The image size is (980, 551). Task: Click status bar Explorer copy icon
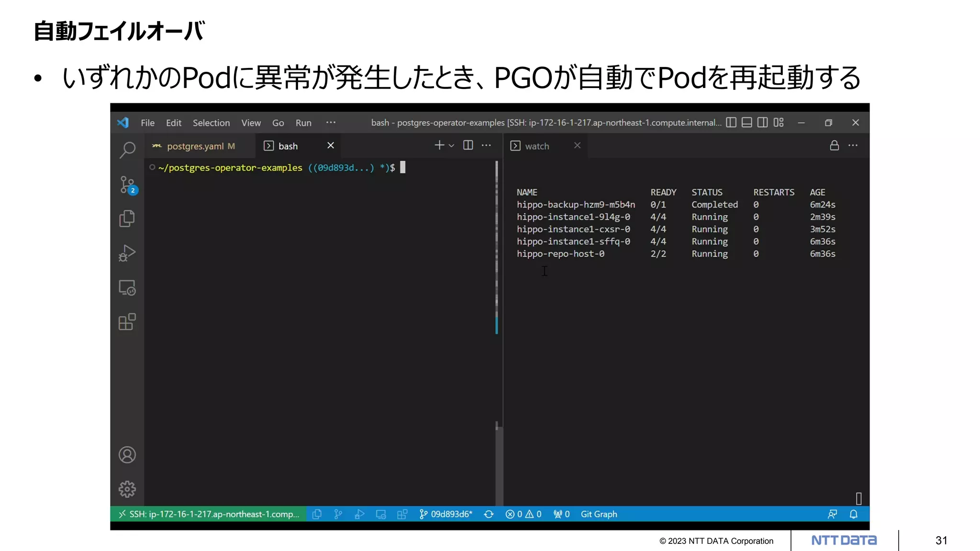pos(317,514)
